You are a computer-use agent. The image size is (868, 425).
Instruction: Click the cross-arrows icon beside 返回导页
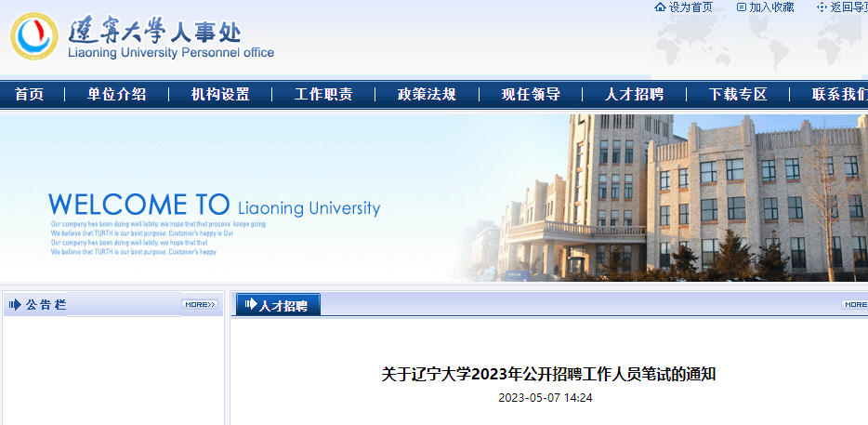[822, 7]
